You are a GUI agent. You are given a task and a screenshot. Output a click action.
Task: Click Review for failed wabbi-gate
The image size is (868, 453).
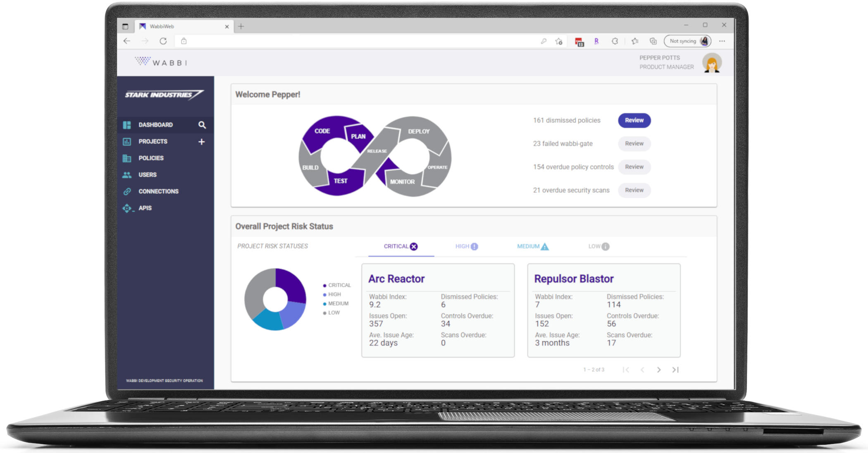coord(633,143)
